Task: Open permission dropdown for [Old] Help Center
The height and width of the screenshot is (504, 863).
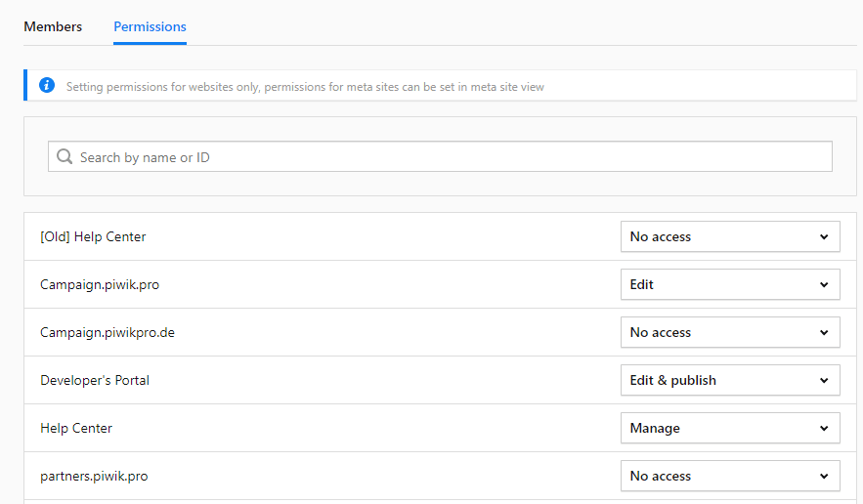Action: (729, 236)
